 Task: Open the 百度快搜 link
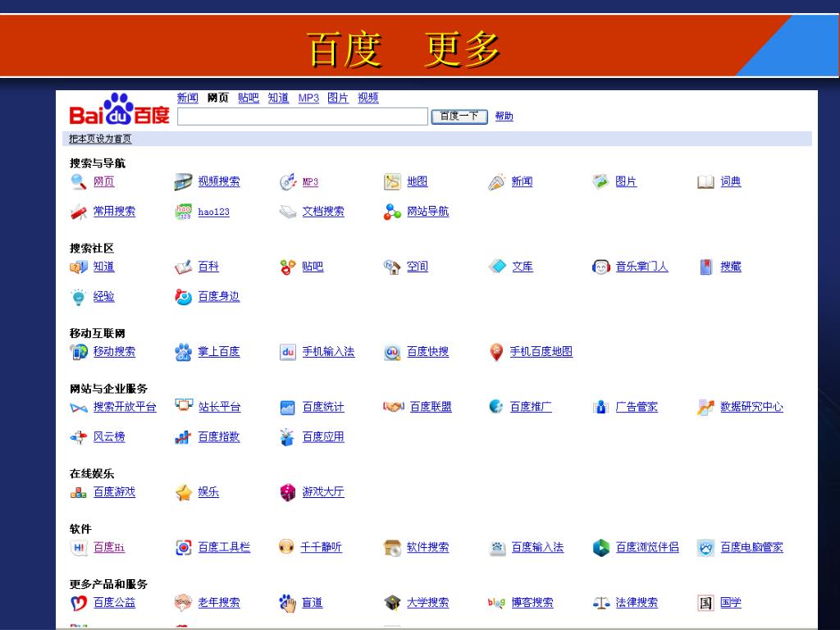(427, 352)
